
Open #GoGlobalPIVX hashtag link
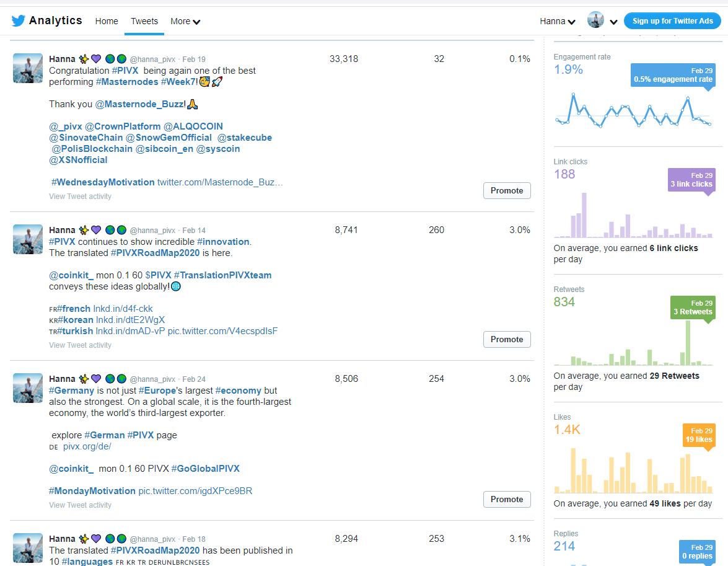click(x=205, y=469)
